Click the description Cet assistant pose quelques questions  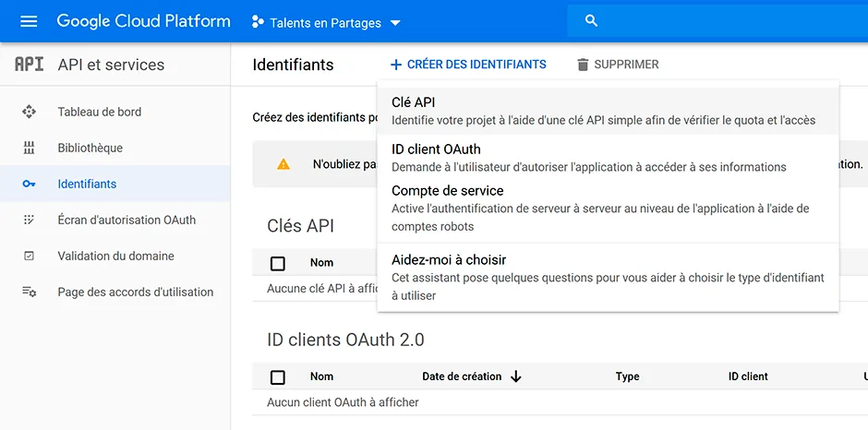[608, 287]
